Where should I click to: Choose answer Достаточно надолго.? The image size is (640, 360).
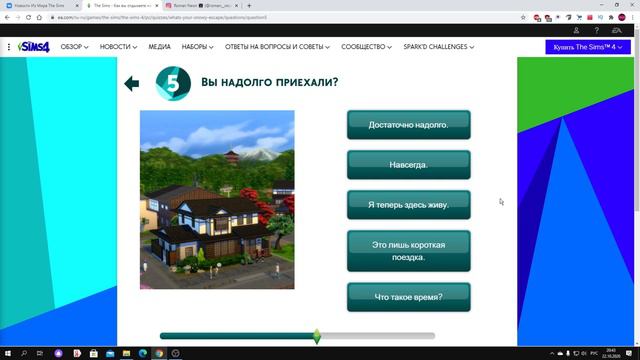409,124
